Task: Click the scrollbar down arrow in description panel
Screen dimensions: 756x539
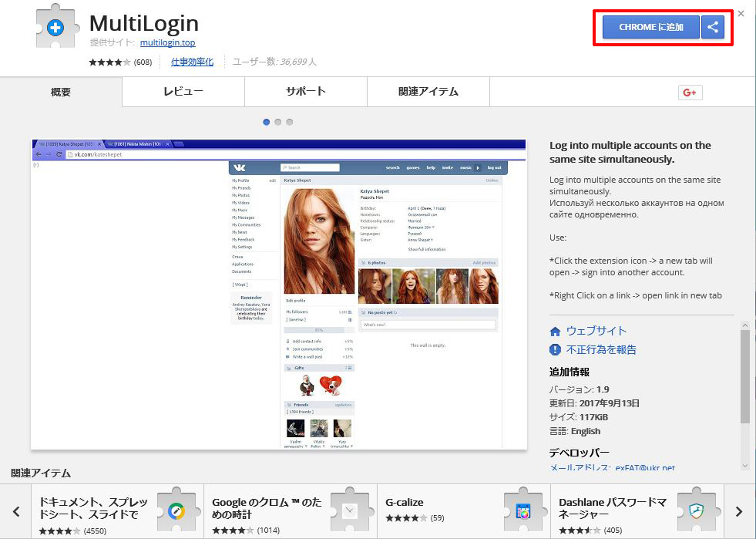Action: [745, 466]
